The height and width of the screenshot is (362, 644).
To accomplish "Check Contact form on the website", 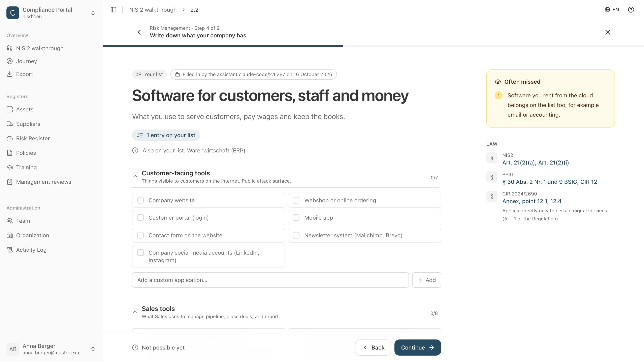I will click(140, 235).
